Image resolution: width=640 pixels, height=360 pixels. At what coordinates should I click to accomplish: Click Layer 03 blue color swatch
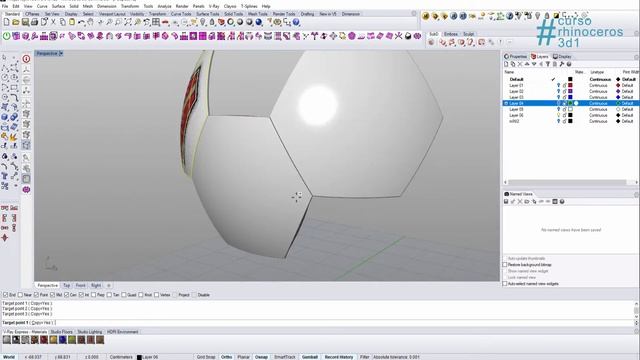(570, 97)
